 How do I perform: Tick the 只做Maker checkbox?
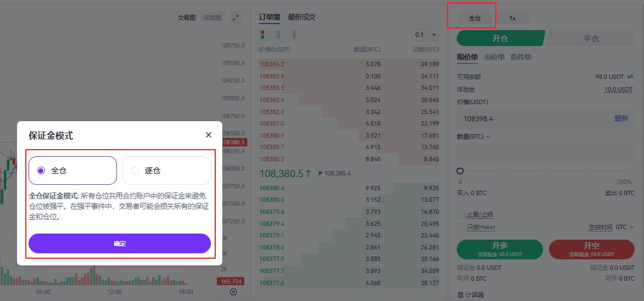[x=461, y=227]
